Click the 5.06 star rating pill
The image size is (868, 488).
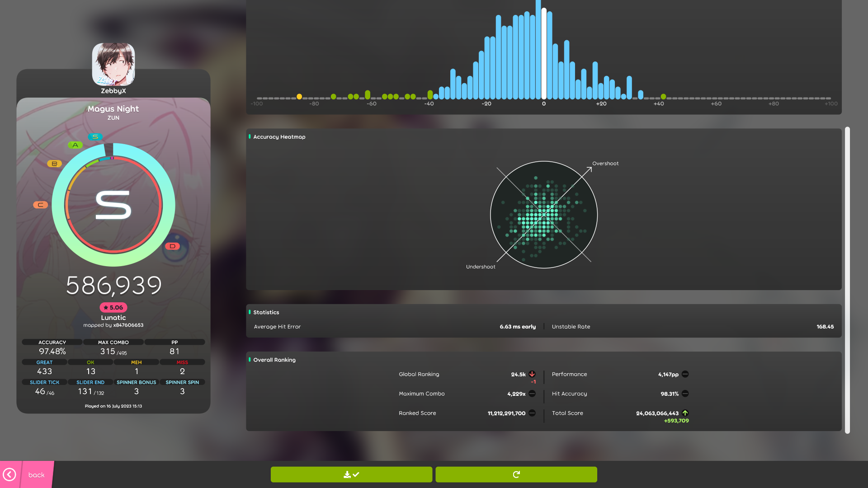pyautogui.click(x=113, y=307)
